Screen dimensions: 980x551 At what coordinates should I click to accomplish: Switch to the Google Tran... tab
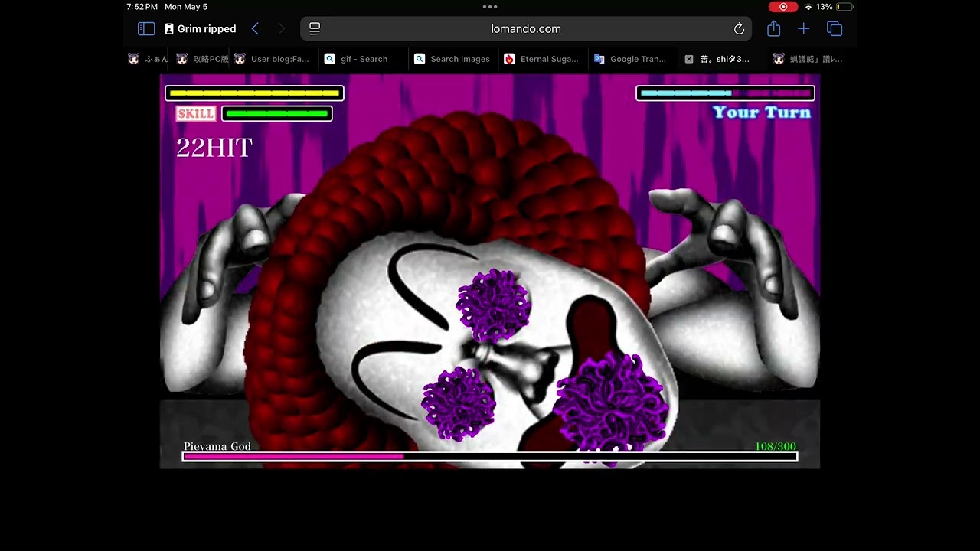[x=631, y=59]
